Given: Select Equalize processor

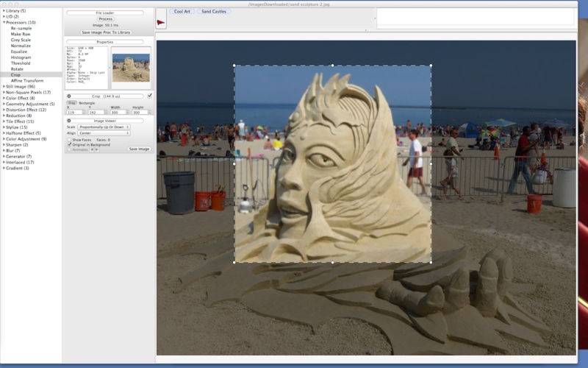Looking at the screenshot, I should (x=19, y=52).
